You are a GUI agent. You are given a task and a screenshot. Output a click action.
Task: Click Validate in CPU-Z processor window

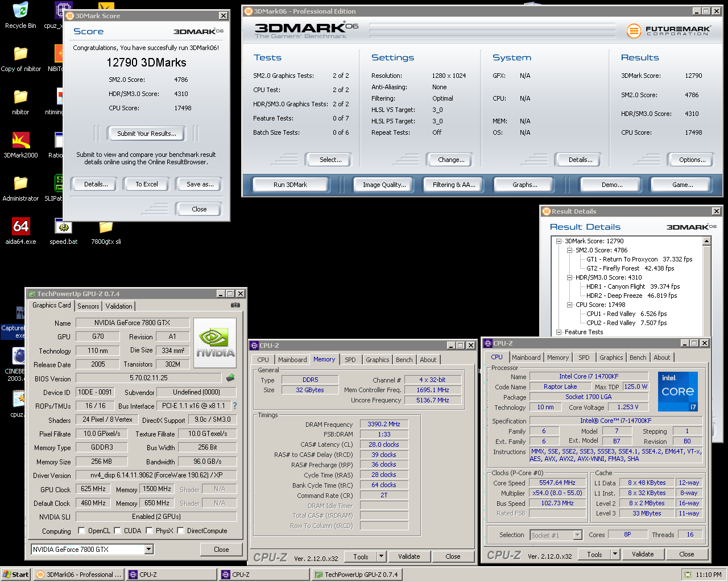click(643, 554)
